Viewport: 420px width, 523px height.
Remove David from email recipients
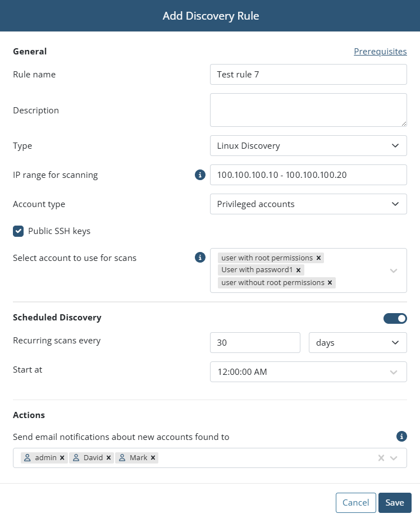click(x=108, y=458)
